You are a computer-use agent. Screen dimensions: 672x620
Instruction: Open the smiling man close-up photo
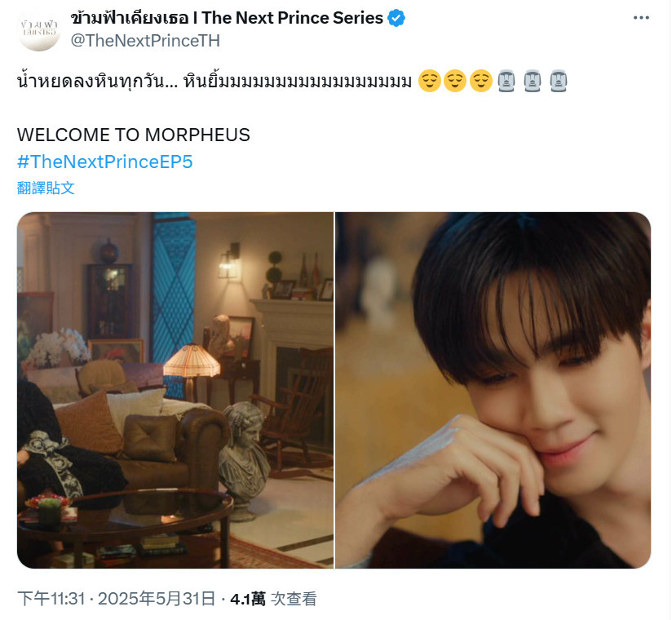coord(493,390)
